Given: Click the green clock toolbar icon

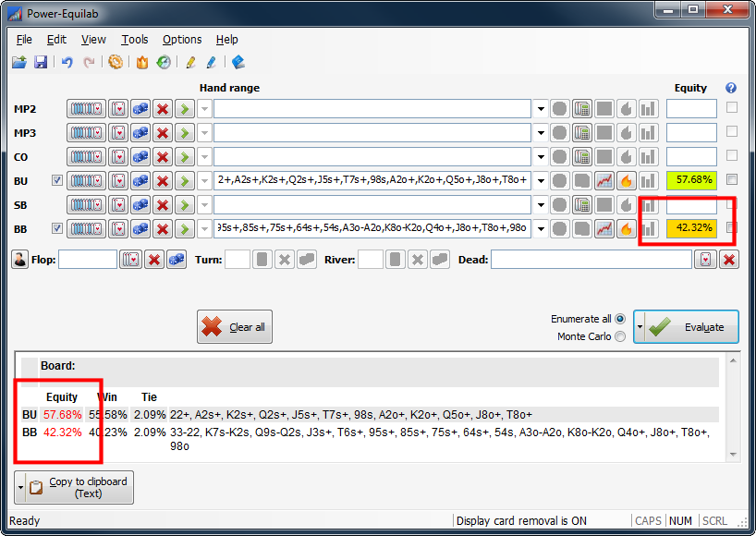Looking at the screenshot, I should (x=164, y=62).
